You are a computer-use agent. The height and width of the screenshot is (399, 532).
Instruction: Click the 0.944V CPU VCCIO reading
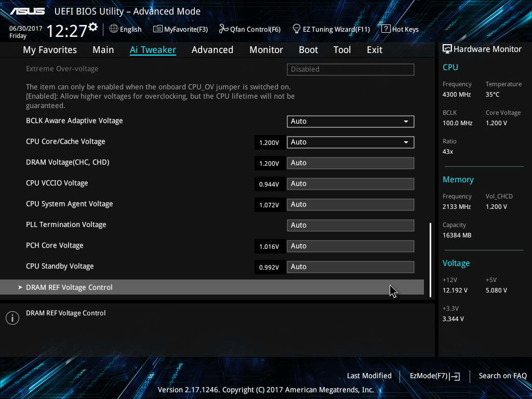tap(270, 184)
